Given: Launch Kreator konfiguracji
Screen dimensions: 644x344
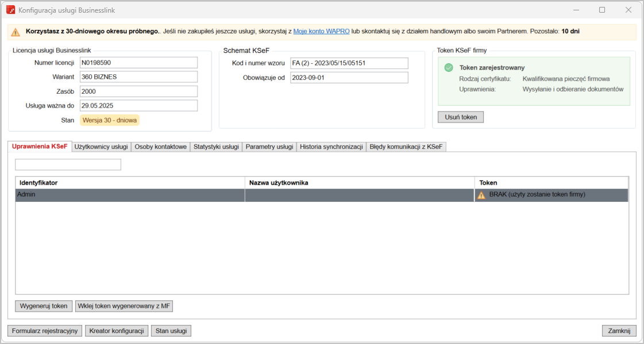Looking at the screenshot, I should pyautogui.click(x=117, y=331).
